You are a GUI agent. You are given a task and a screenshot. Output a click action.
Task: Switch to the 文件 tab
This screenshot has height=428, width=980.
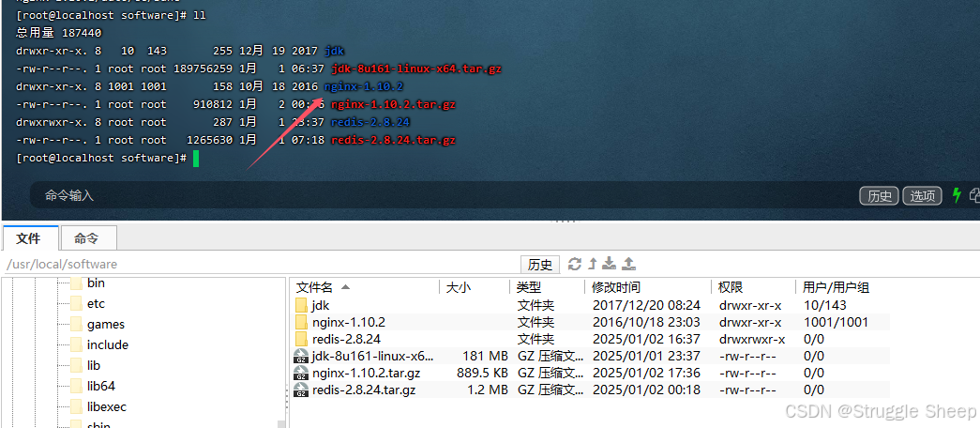pos(30,238)
